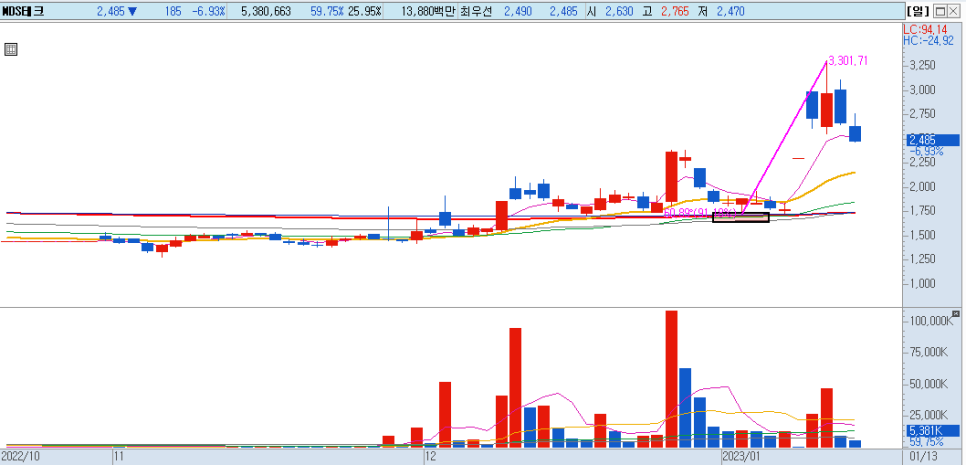Screen dimensions: 966x465
Task: Click the tallest red volume bar in late December
Action: coord(672,379)
